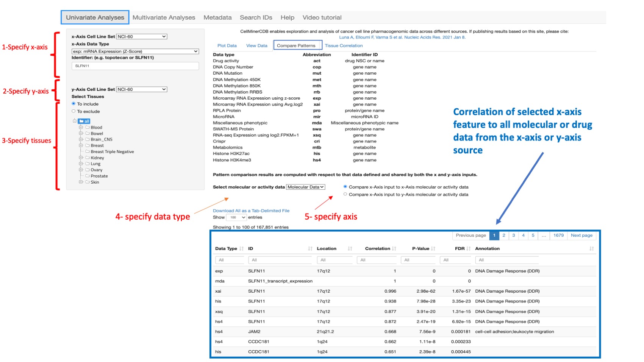Click the SLFN11 identifier input field
This screenshot has width=644, height=362.
[x=134, y=66]
